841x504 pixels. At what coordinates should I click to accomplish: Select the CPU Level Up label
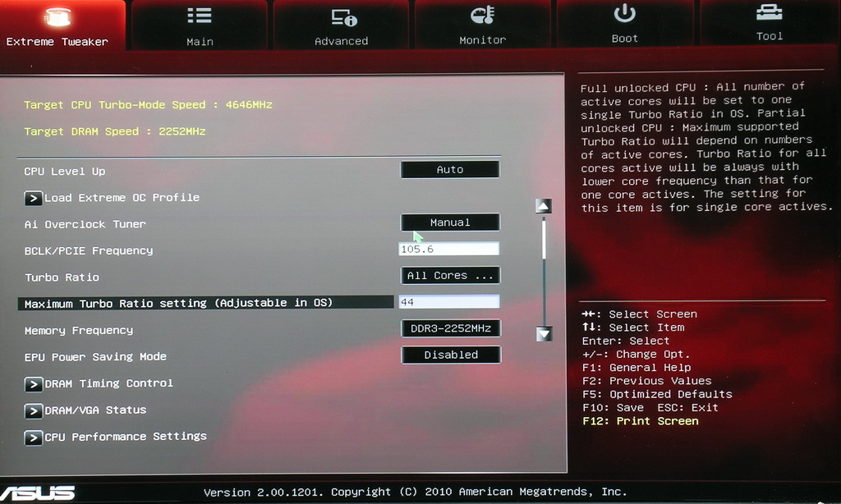pos(65,172)
